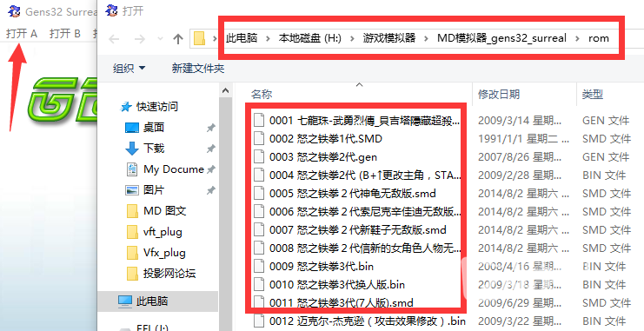This screenshot has height=331, width=644.
Task: Click the folder icon in address bar
Action: (200, 38)
